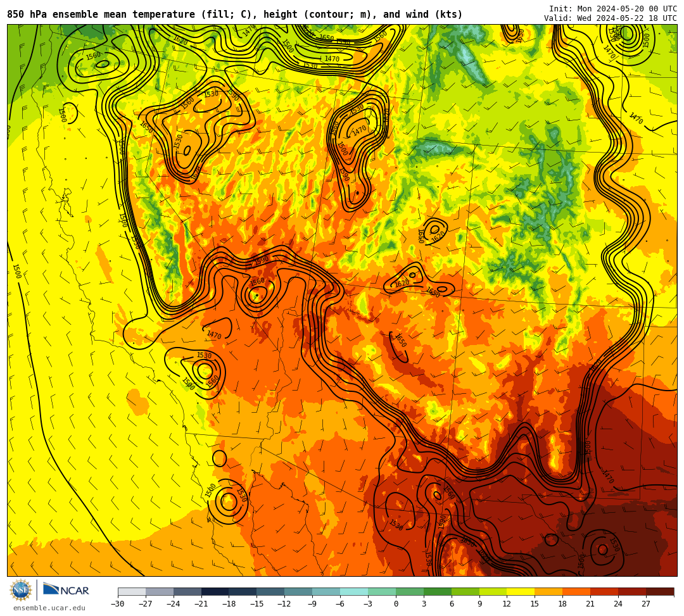Click the -15 colorbar tick label

(x=256, y=604)
